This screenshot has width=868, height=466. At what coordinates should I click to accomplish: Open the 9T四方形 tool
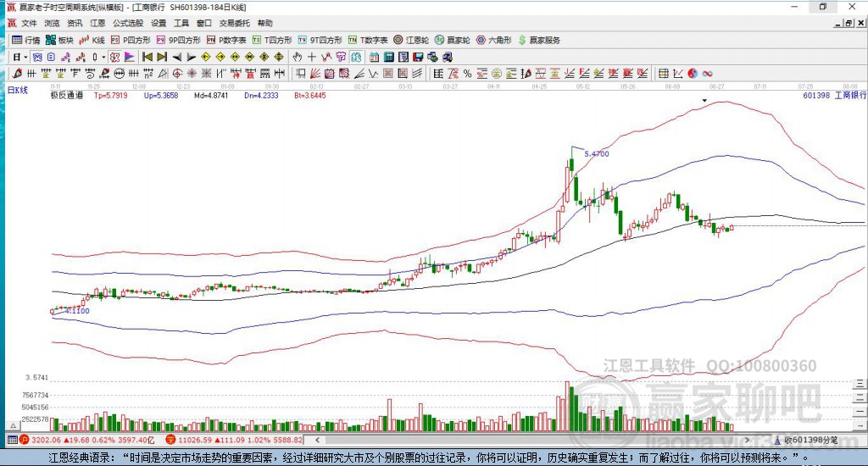point(320,40)
